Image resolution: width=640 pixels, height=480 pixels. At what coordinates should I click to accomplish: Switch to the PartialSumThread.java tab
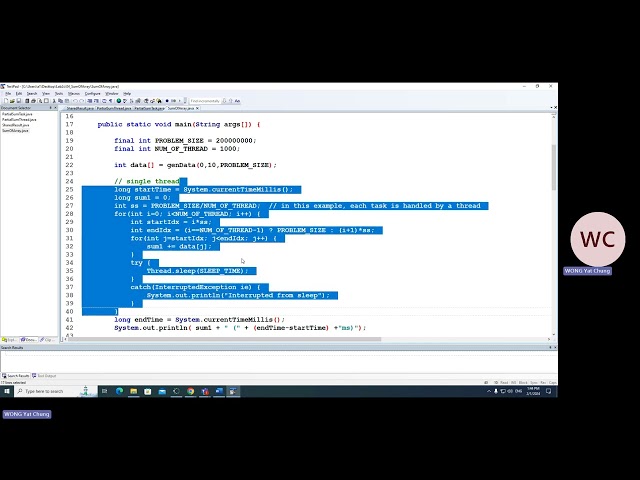pyautogui.click(x=113, y=109)
